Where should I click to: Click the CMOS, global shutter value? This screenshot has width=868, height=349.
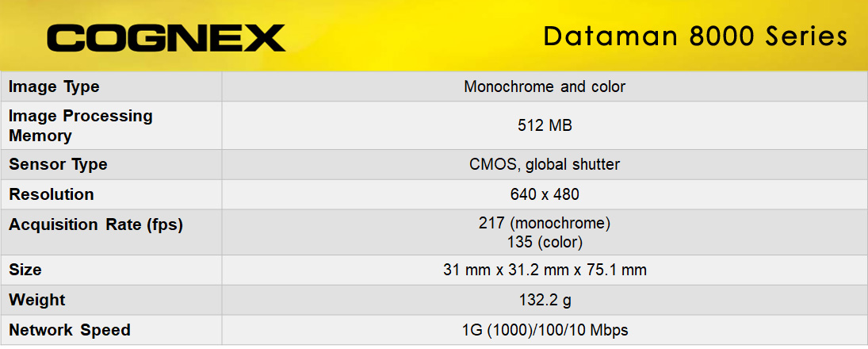(x=545, y=164)
